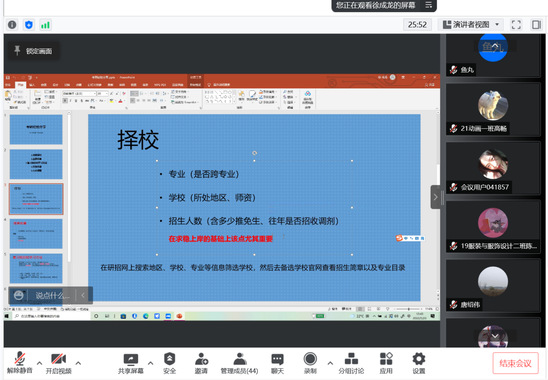Open the 演讲者视图 view dropdown
Image resolution: width=548 pixels, height=380 pixels.
pyautogui.click(x=471, y=25)
